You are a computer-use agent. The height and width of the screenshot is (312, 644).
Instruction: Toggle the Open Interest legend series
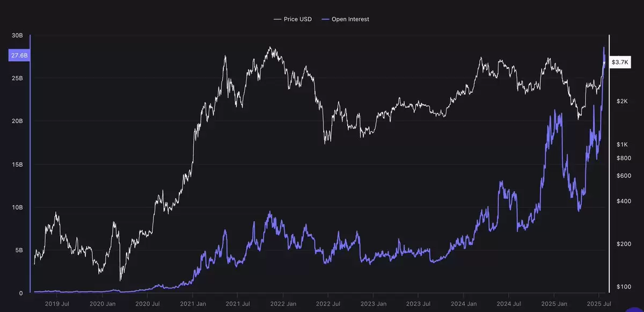(345, 19)
